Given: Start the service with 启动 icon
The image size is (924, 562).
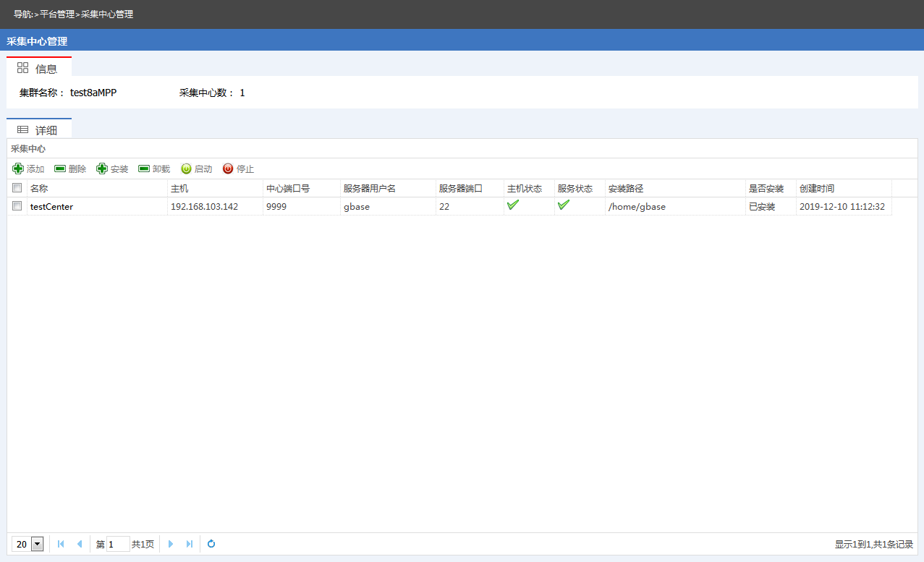Looking at the screenshot, I should coord(186,169).
